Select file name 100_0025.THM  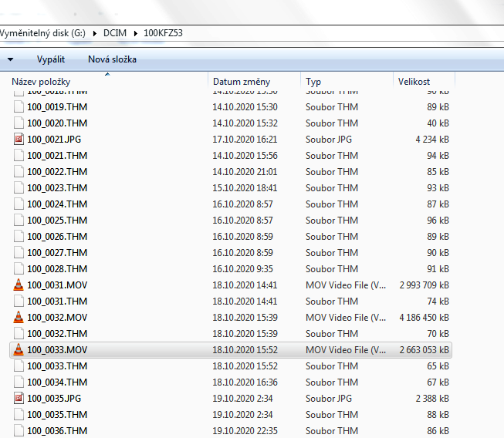pos(57,221)
